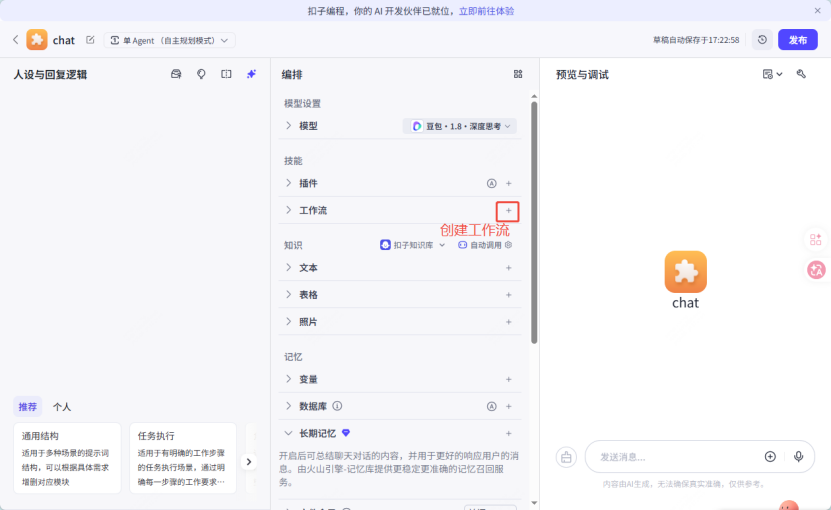
Task: Open the 豆包 1.8 深度思考 model dropdown
Action: (459, 126)
